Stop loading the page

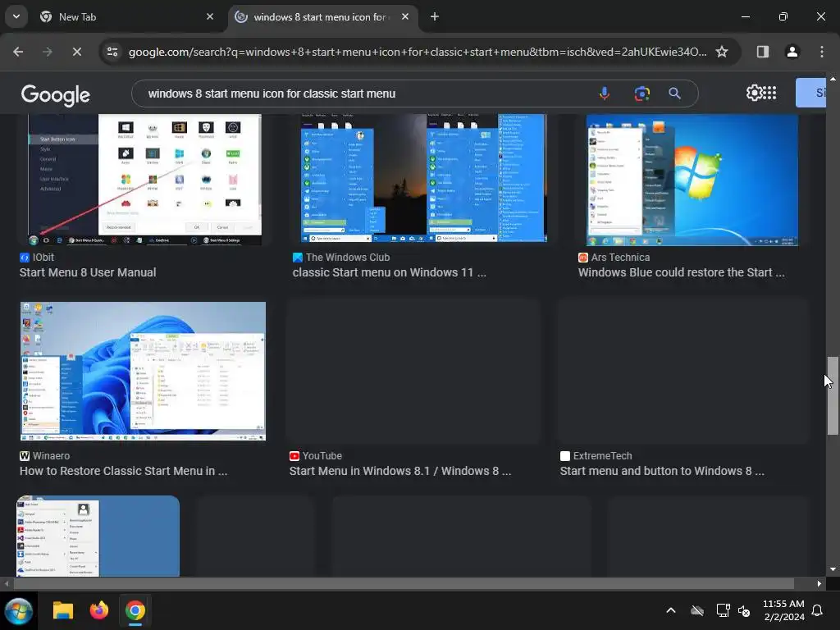coord(76,52)
